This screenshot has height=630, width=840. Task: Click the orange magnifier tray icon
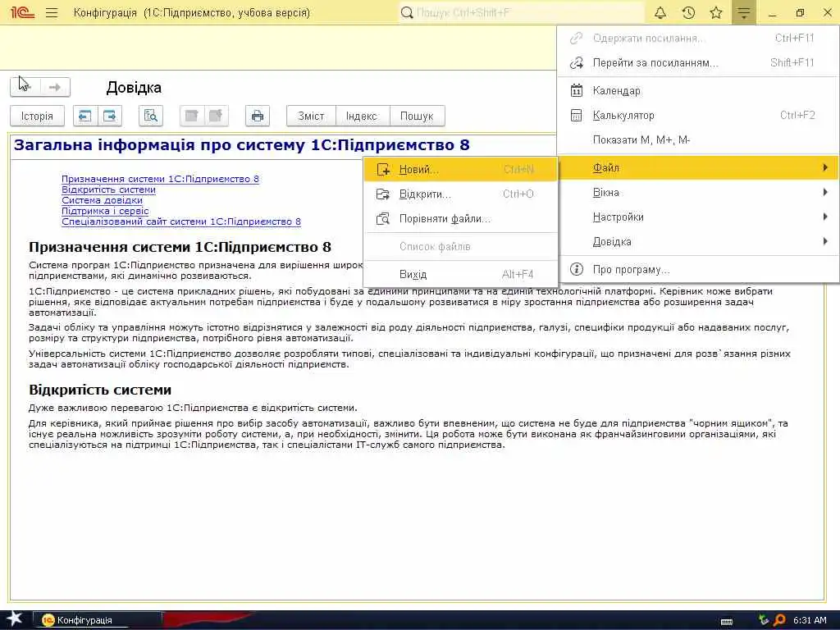coord(779,620)
